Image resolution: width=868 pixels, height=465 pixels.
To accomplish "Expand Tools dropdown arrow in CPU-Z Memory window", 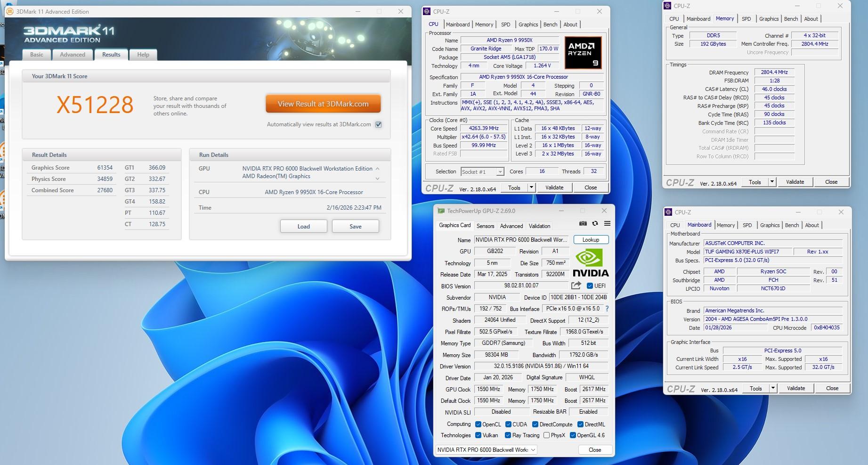I will pos(771,182).
